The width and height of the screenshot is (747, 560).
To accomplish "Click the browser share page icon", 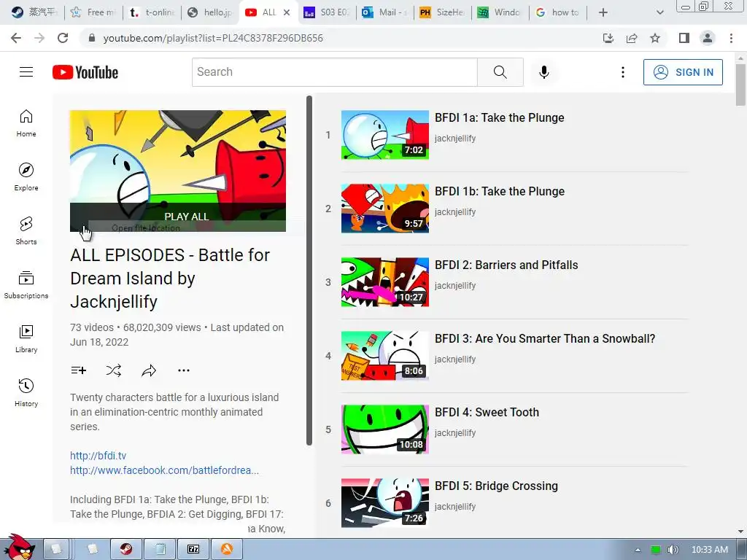I will coord(632,38).
